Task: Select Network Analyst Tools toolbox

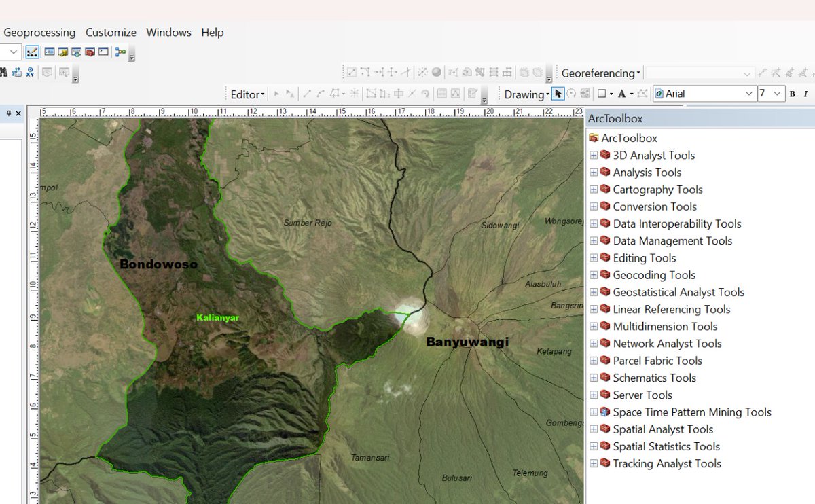Action: (x=667, y=344)
